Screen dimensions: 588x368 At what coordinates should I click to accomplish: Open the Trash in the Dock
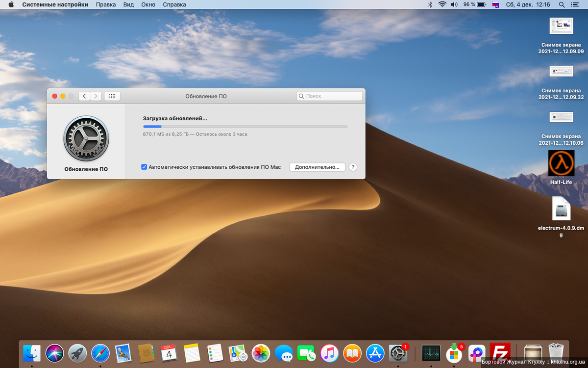click(556, 353)
